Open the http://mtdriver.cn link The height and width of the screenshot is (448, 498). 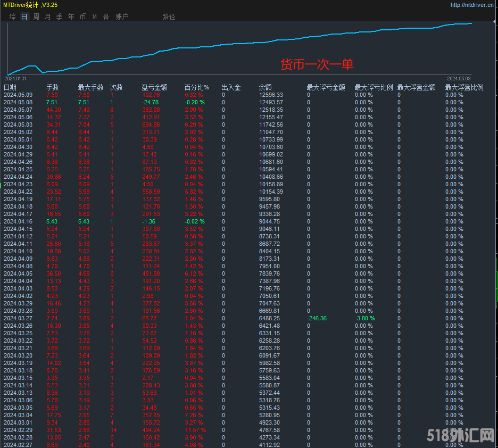[x=472, y=5]
